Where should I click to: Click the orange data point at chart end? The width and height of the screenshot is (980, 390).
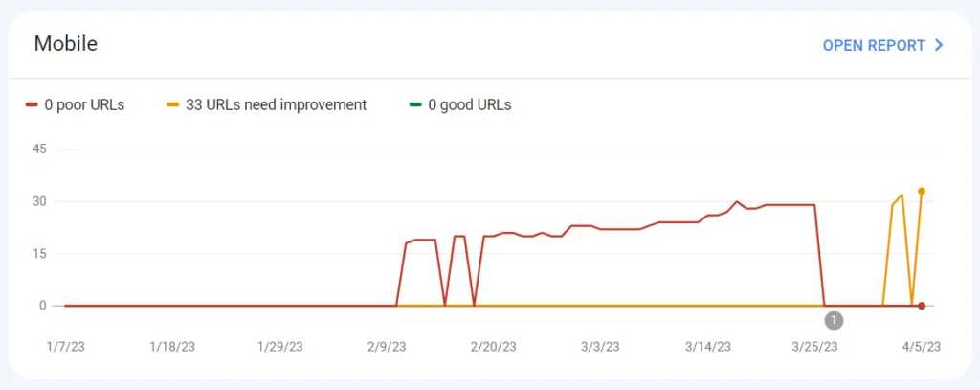click(922, 192)
